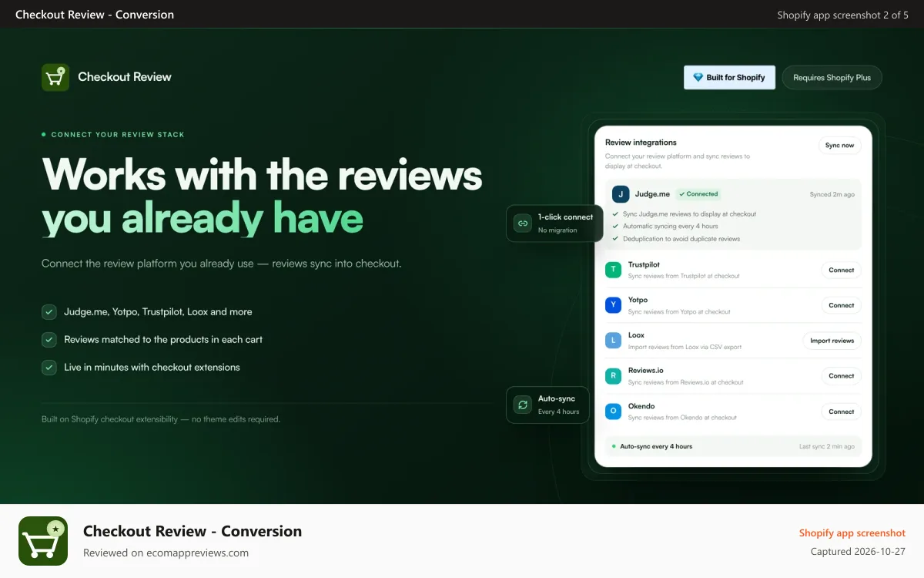Image resolution: width=924 pixels, height=578 pixels.
Task: Click Import reviews for Loox
Action: click(832, 341)
